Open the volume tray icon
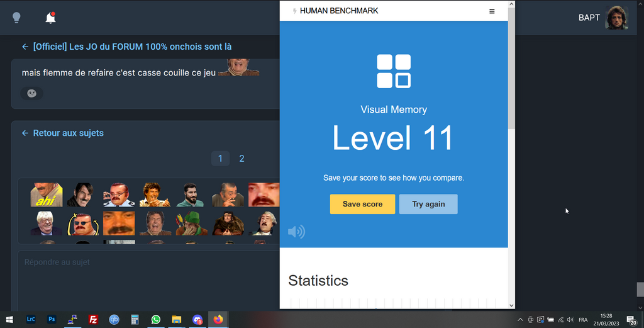 [570, 320]
